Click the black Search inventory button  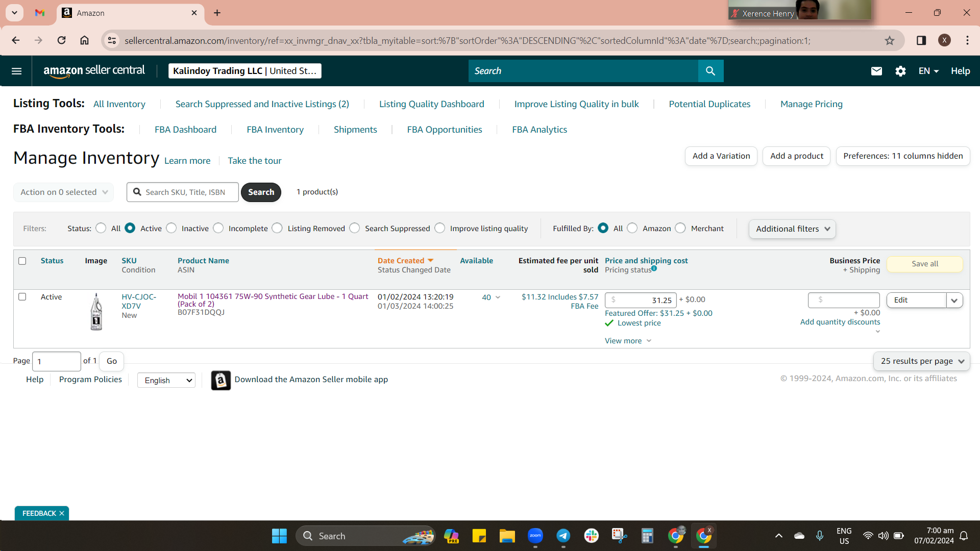click(261, 192)
